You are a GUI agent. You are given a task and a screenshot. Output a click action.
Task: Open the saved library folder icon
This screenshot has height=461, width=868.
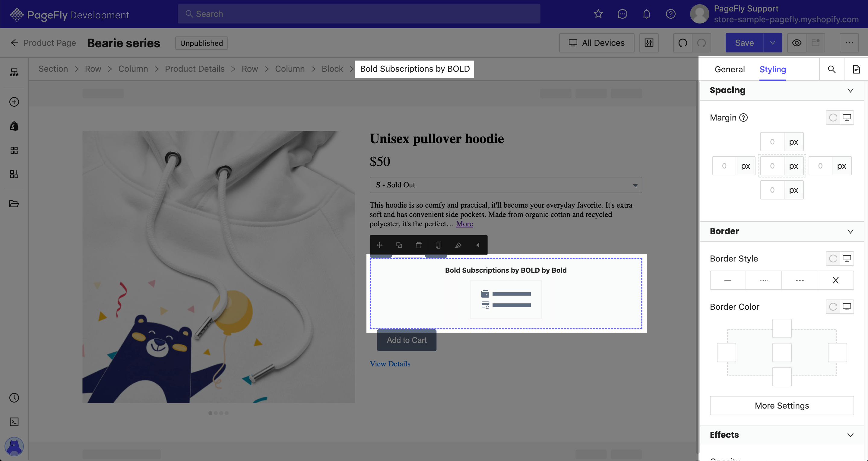pos(14,204)
